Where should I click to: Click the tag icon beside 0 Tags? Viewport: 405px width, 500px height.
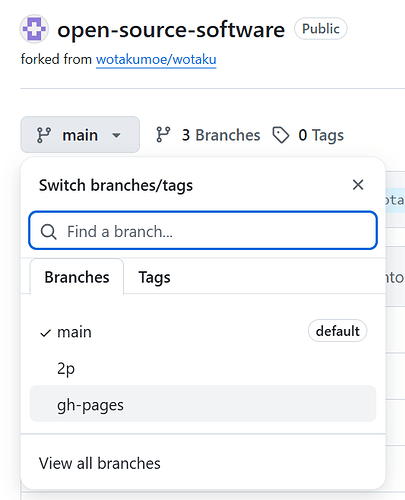tap(281, 135)
